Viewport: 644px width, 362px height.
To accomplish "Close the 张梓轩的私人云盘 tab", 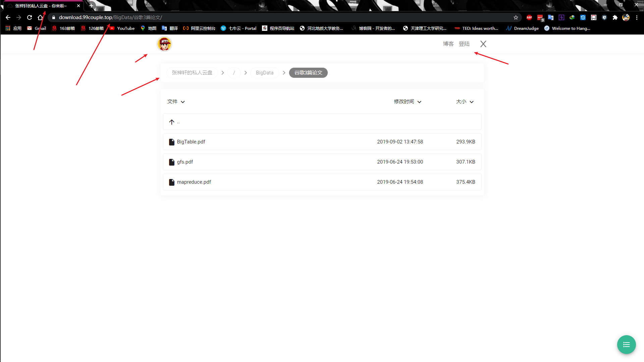I will click(78, 6).
